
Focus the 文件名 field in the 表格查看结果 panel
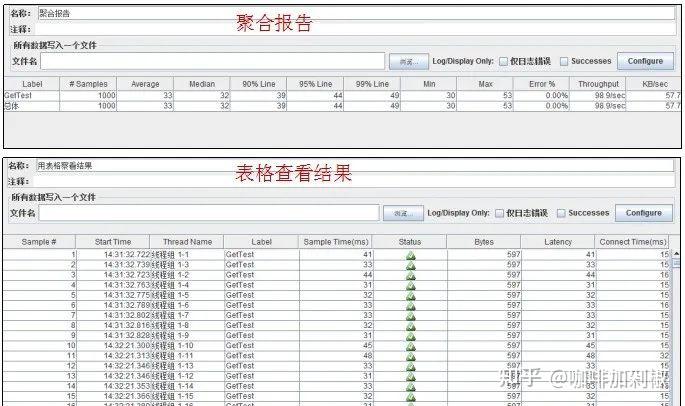(x=209, y=213)
